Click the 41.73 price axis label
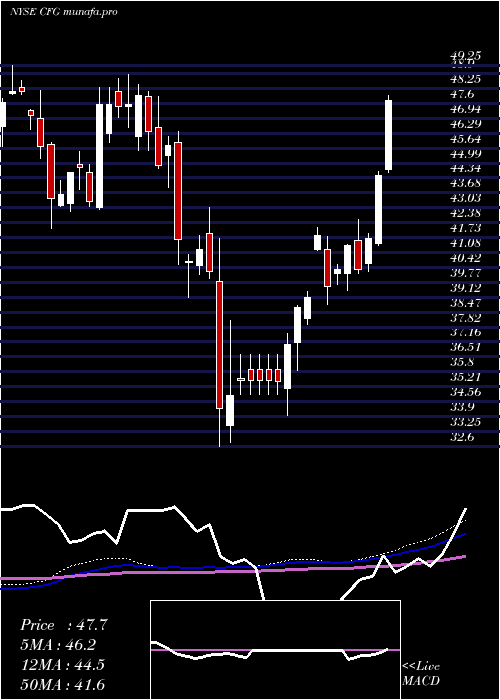This screenshot has height=700, width=500. point(466,228)
